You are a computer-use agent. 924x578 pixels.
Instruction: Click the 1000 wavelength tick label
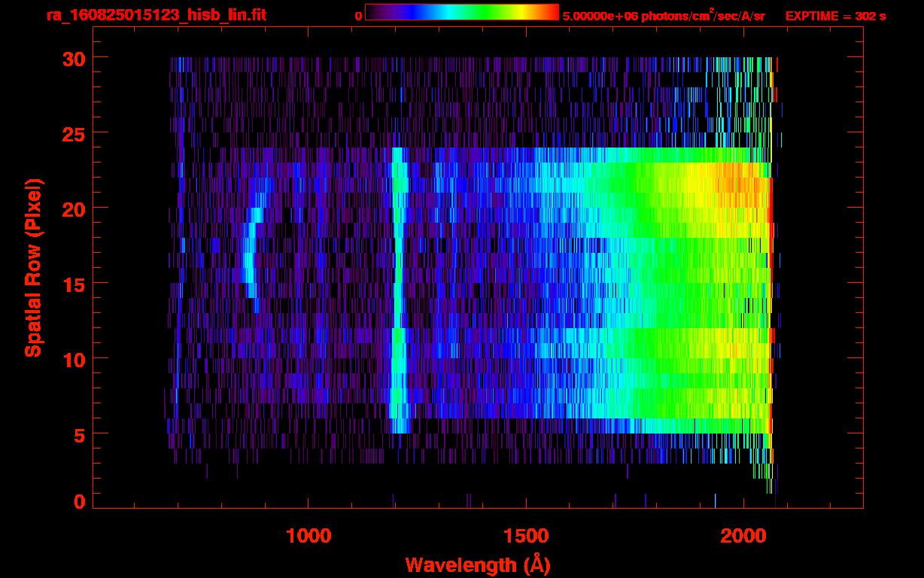(309, 536)
